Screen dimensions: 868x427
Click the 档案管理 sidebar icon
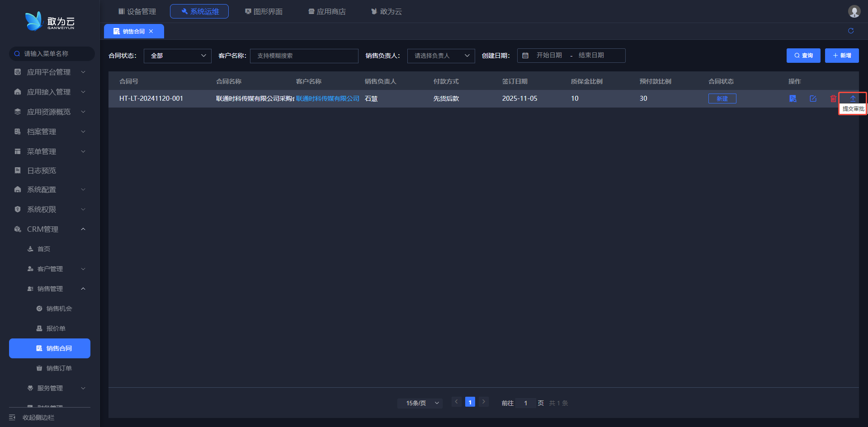point(18,131)
